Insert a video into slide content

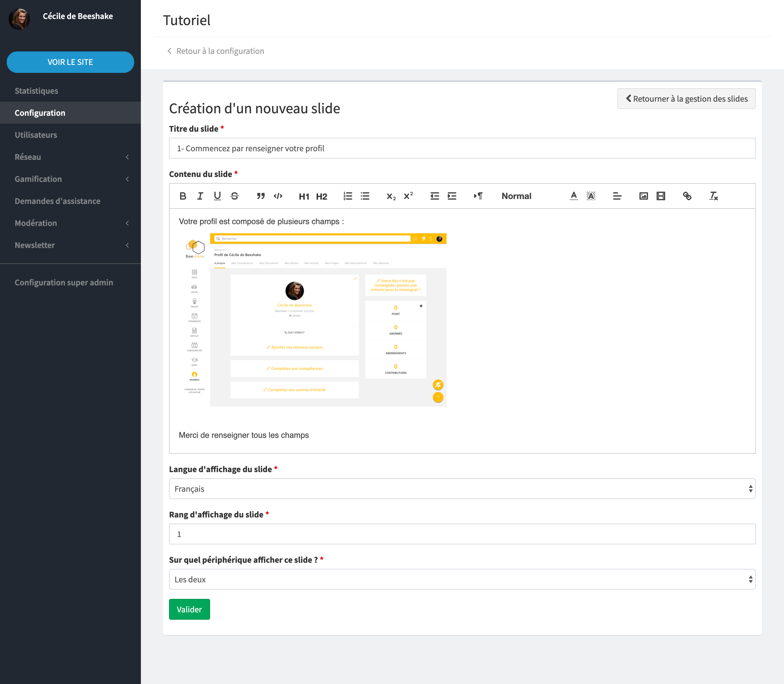pos(661,196)
